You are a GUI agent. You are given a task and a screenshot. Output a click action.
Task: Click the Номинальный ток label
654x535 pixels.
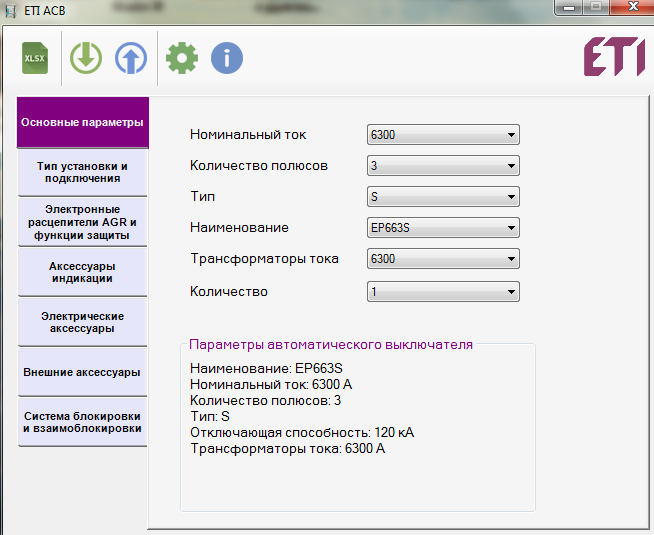click(248, 135)
